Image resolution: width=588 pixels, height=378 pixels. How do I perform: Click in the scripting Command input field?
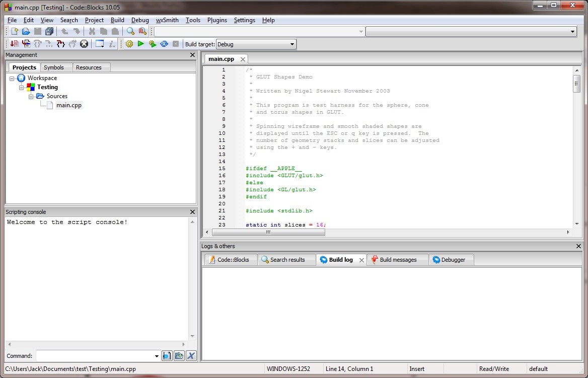pyautogui.click(x=95, y=356)
